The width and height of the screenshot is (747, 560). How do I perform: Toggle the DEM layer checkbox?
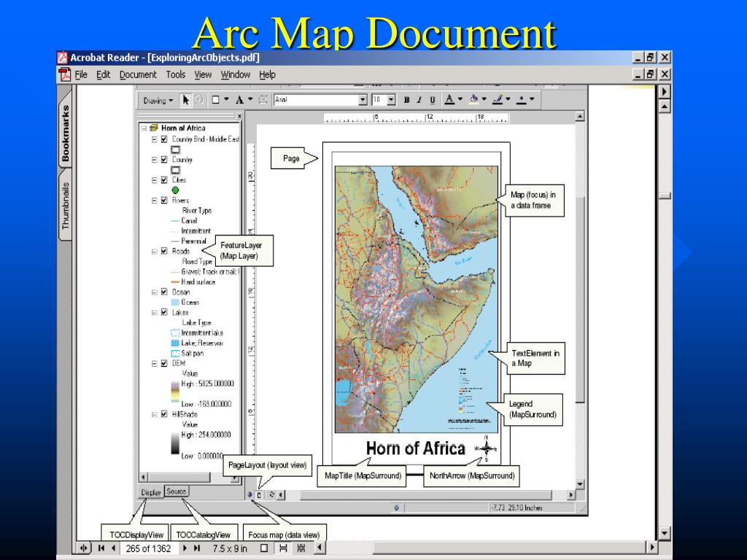pyautogui.click(x=164, y=363)
